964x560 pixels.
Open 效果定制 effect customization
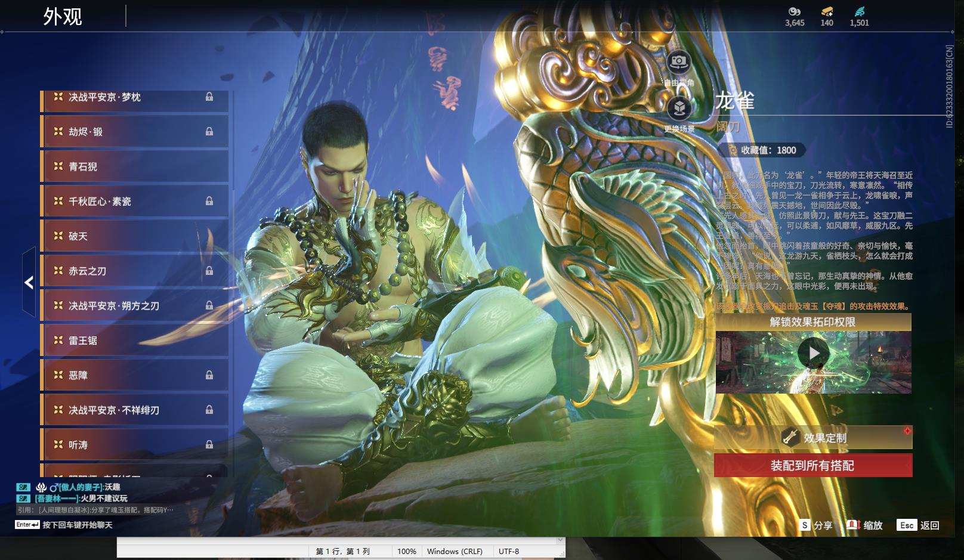pos(813,438)
